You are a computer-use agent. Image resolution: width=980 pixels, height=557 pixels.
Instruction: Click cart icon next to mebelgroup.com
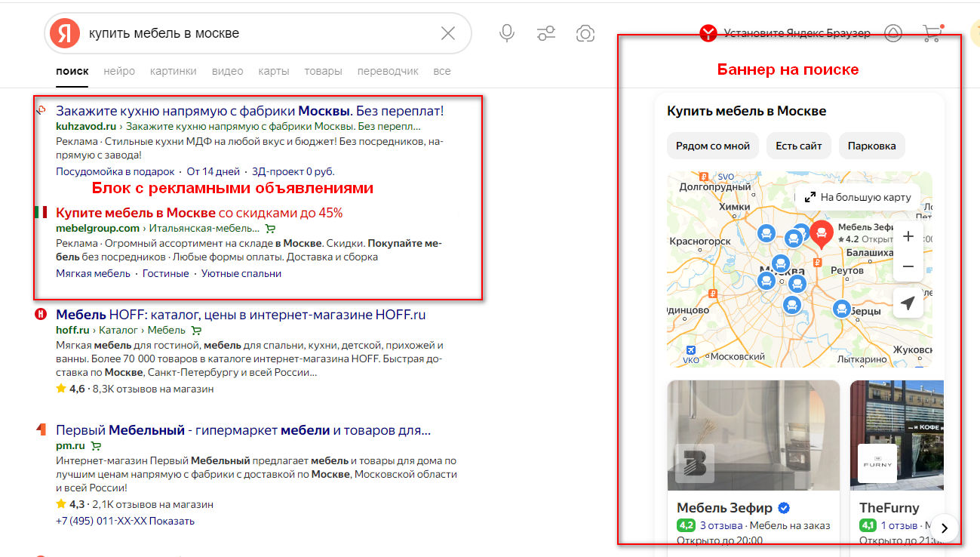tap(271, 228)
